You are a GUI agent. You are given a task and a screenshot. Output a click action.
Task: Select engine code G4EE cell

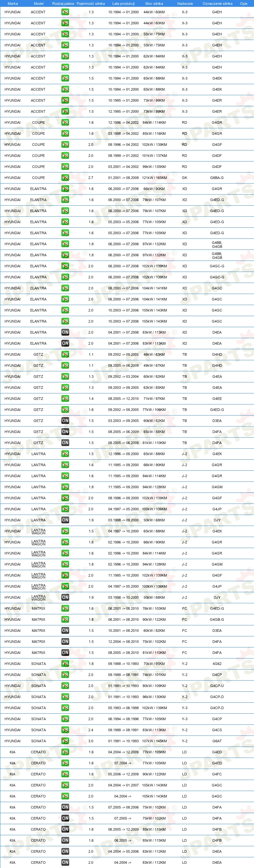tap(217, 399)
